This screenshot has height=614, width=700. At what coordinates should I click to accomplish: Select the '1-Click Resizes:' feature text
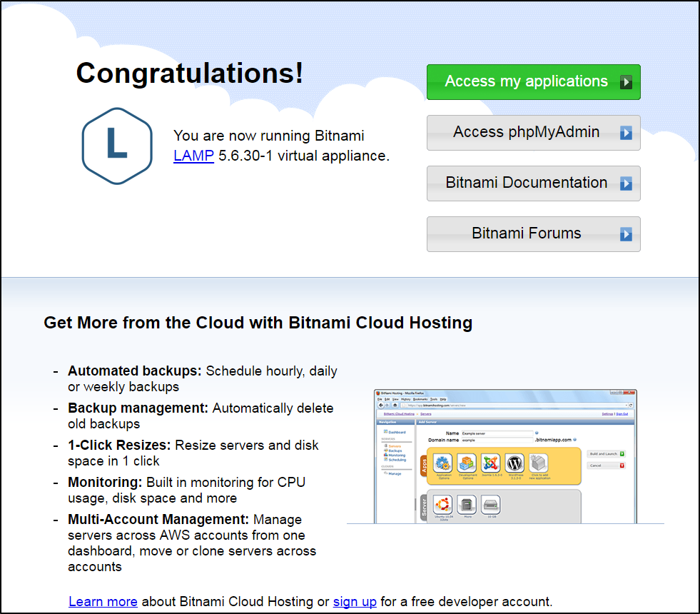click(119, 446)
